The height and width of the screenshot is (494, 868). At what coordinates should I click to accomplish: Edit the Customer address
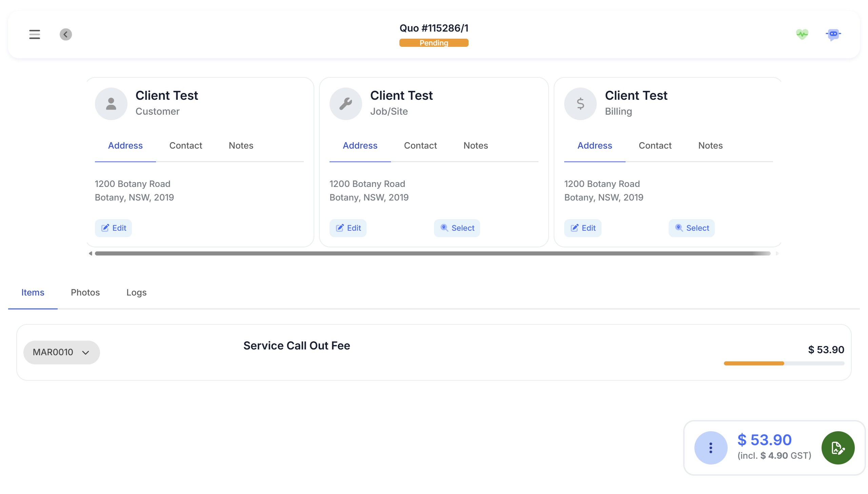point(113,228)
